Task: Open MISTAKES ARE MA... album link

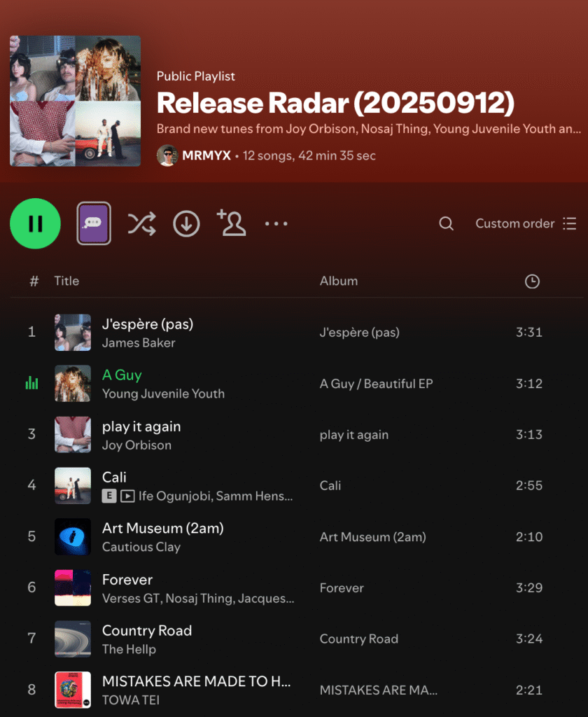Action: (378, 690)
